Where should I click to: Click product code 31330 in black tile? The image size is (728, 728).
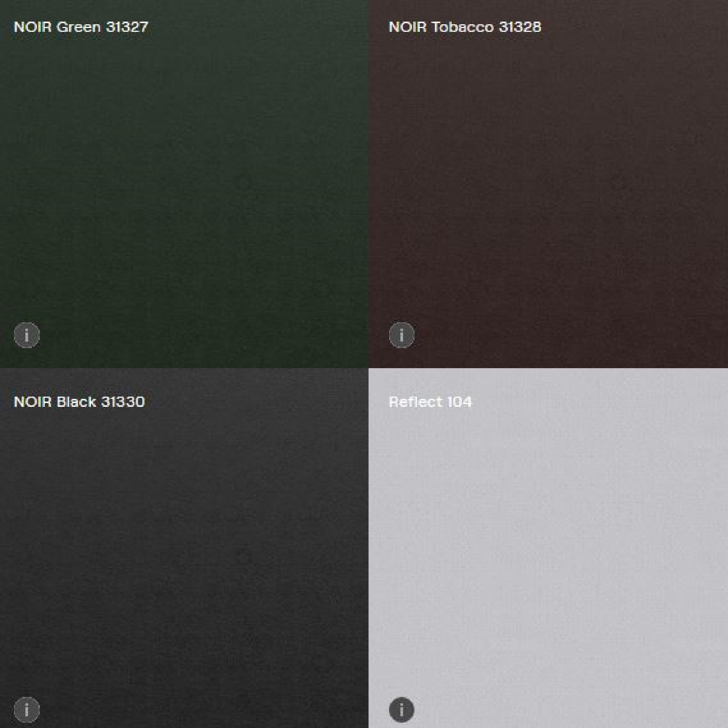coord(123,402)
